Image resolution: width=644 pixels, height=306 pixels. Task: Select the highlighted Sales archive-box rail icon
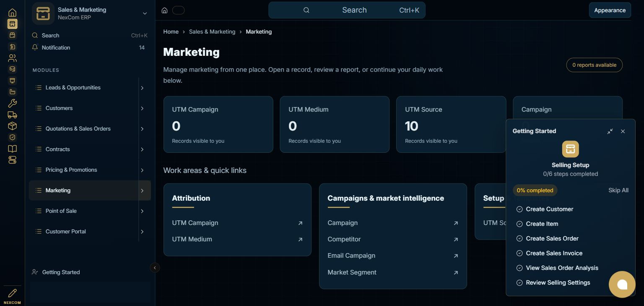pyautogui.click(x=13, y=24)
